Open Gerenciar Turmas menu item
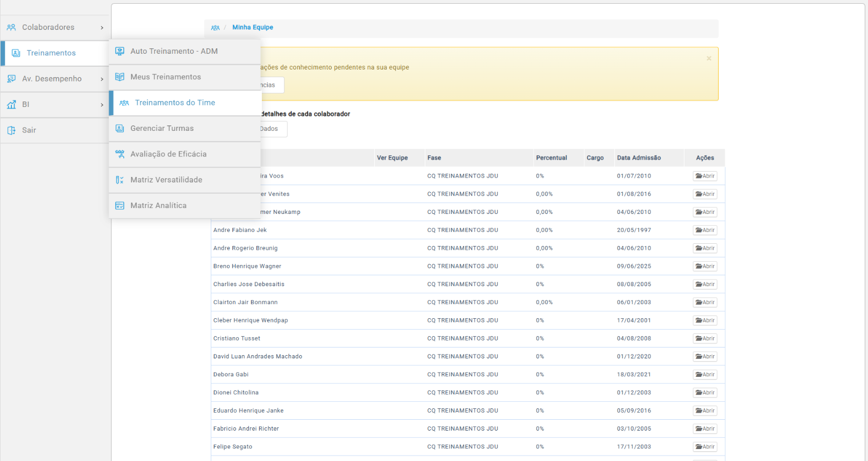The height and width of the screenshot is (461, 868). click(162, 129)
